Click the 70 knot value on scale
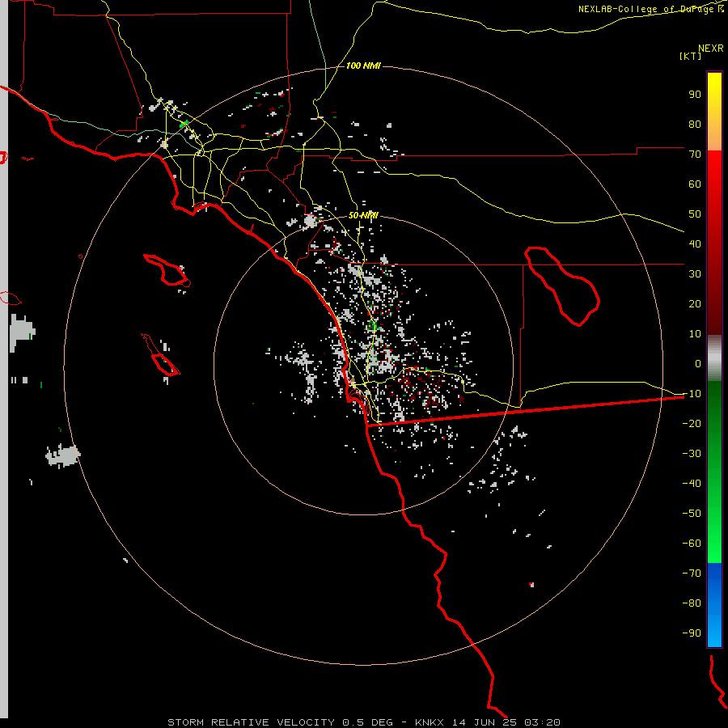 point(695,154)
